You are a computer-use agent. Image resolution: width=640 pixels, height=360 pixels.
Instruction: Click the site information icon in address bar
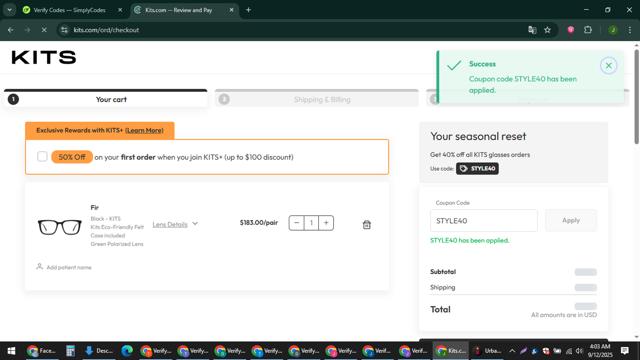[x=64, y=30]
